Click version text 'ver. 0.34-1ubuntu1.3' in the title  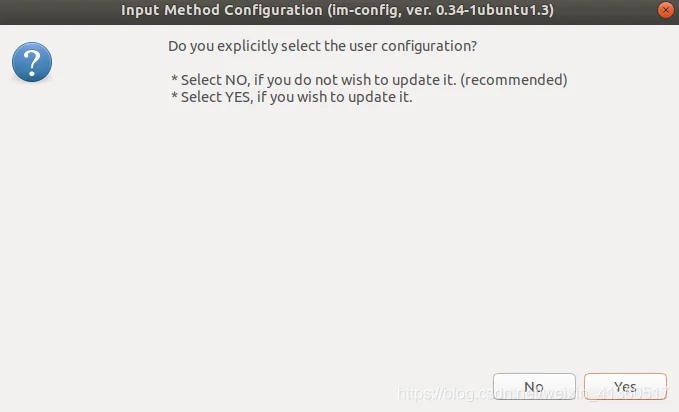(x=478, y=10)
